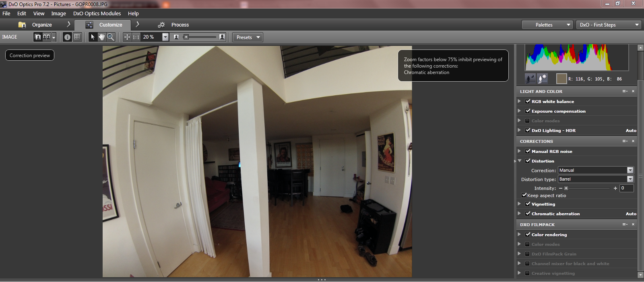Open Light and Color palette options menu
This screenshot has height=282, width=644.
click(x=625, y=91)
